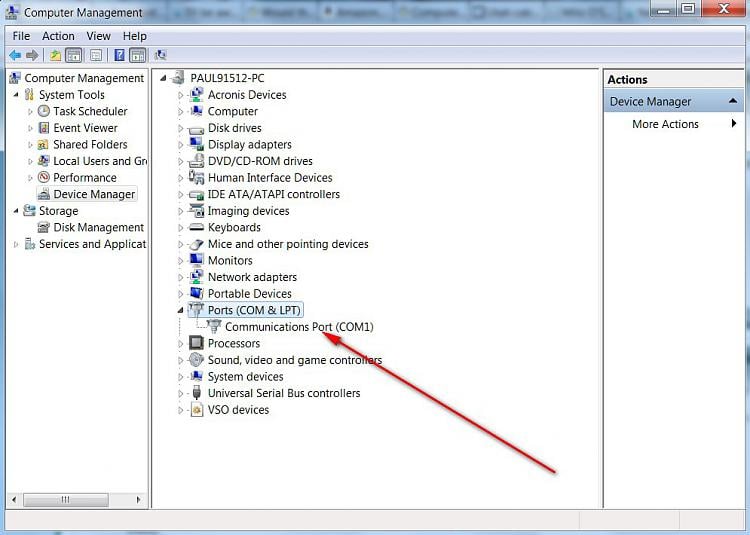Click the Up one level folder icon
The width and height of the screenshot is (750, 535).
[55, 55]
